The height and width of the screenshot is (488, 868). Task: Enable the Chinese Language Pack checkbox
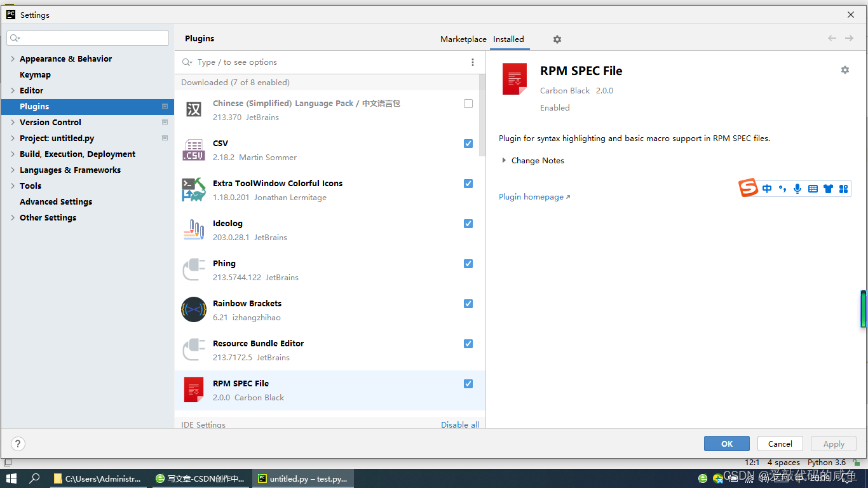click(468, 104)
